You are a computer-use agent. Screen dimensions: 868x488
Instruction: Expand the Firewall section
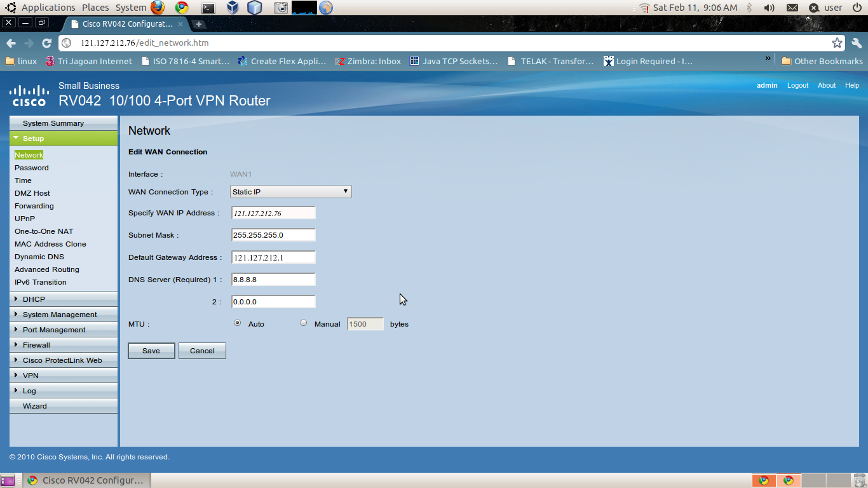[x=64, y=345]
